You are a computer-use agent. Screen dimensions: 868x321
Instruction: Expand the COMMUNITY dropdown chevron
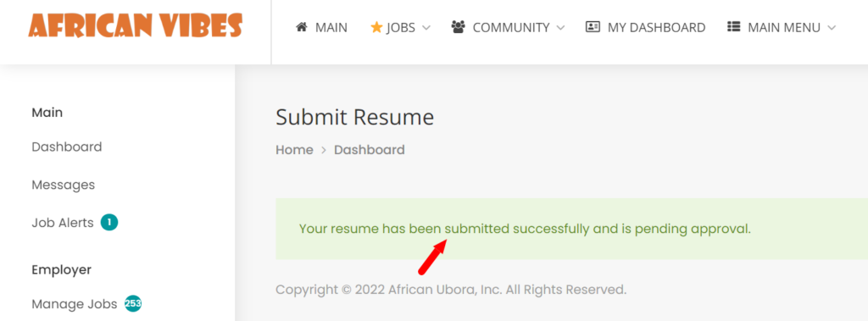tap(560, 28)
